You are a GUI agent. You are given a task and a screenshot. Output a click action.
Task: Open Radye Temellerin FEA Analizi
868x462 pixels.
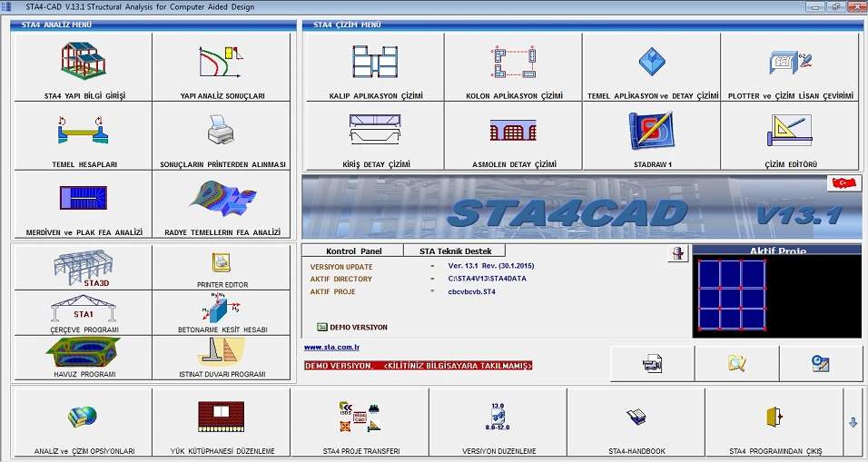click(x=222, y=205)
